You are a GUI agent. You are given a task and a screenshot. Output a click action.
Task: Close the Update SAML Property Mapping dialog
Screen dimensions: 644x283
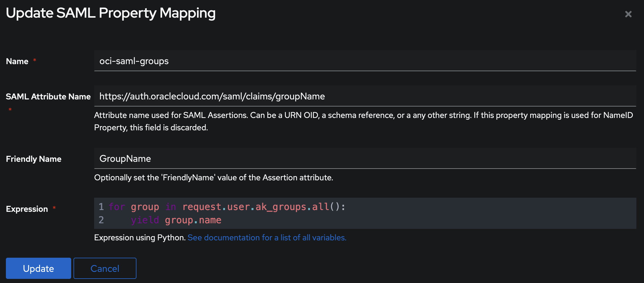(x=629, y=14)
